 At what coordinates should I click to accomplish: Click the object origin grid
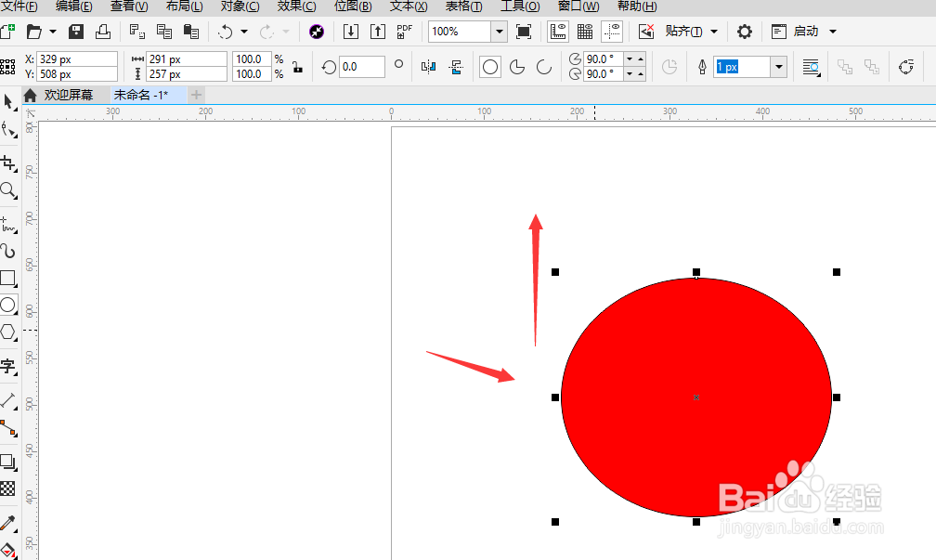click(x=7, y=67)
